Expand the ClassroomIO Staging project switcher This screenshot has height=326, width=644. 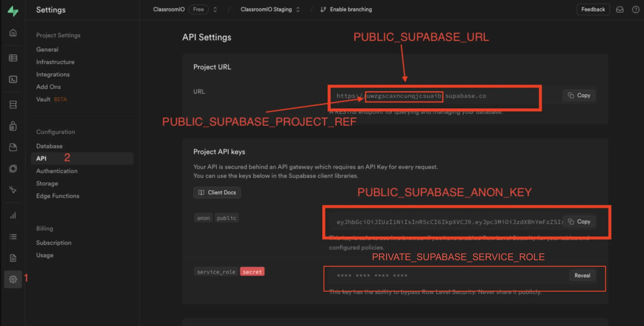pos(298,9)
